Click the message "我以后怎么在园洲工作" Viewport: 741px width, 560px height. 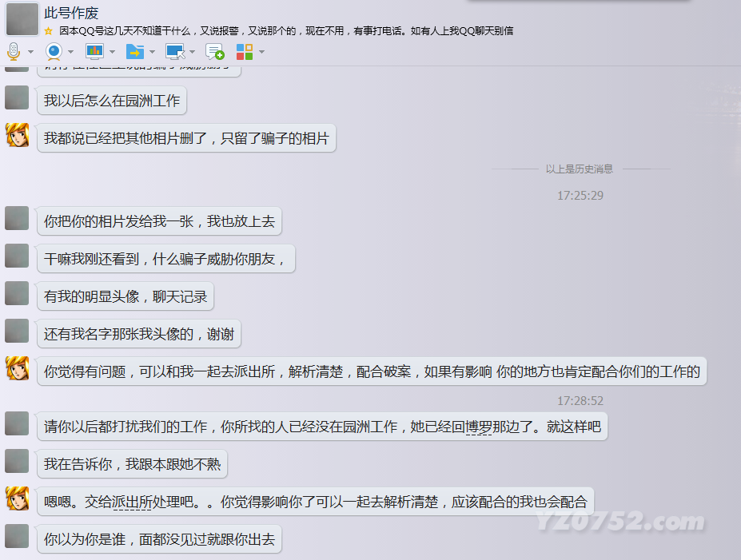pyautogui.click(x=112, y=101)
